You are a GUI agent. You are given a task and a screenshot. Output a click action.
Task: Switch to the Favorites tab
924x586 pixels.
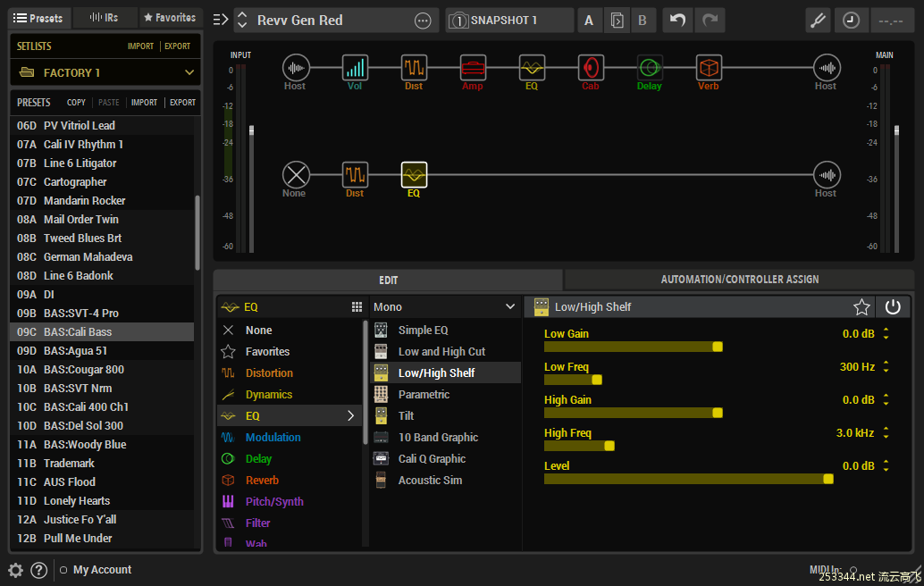pyautogui.click(x=171, y=18)
